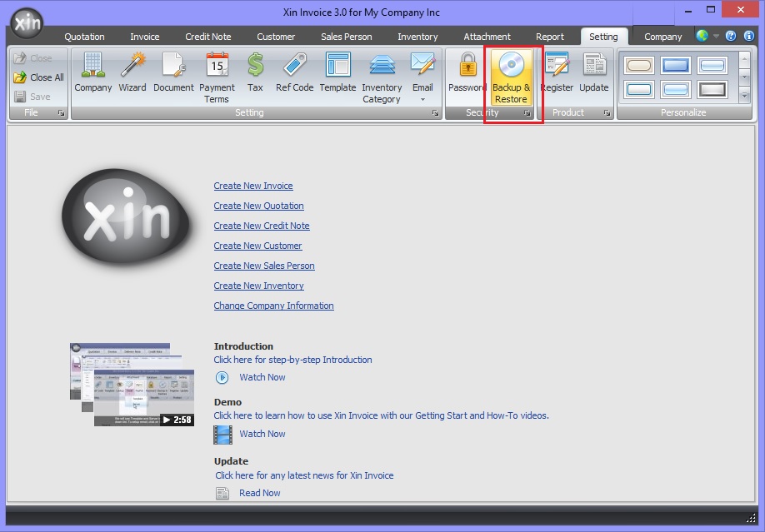Click Create New Invoice link
765x532 pixels.
(253, 186)
